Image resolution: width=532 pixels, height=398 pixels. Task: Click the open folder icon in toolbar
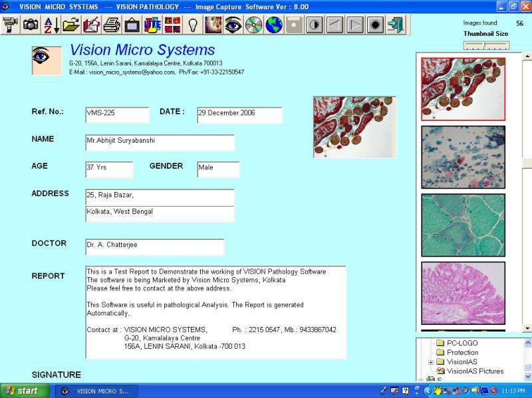(71, 25)
